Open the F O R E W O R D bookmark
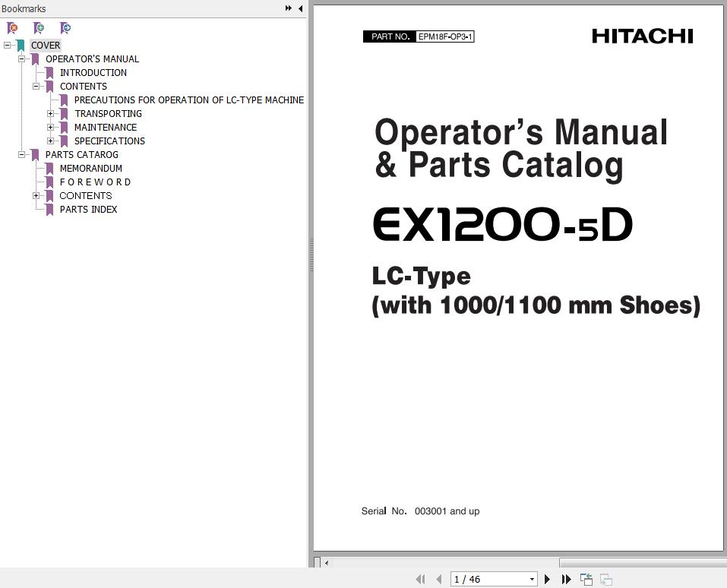This screenshot has width=727, height=588. (x=95, y=182)
